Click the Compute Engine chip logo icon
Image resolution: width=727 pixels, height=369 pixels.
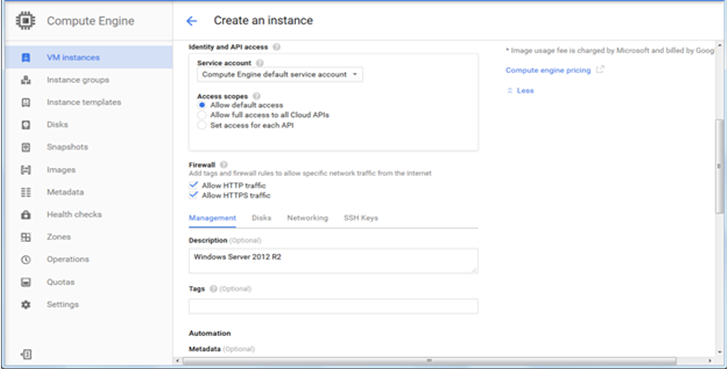pos(26,21)
